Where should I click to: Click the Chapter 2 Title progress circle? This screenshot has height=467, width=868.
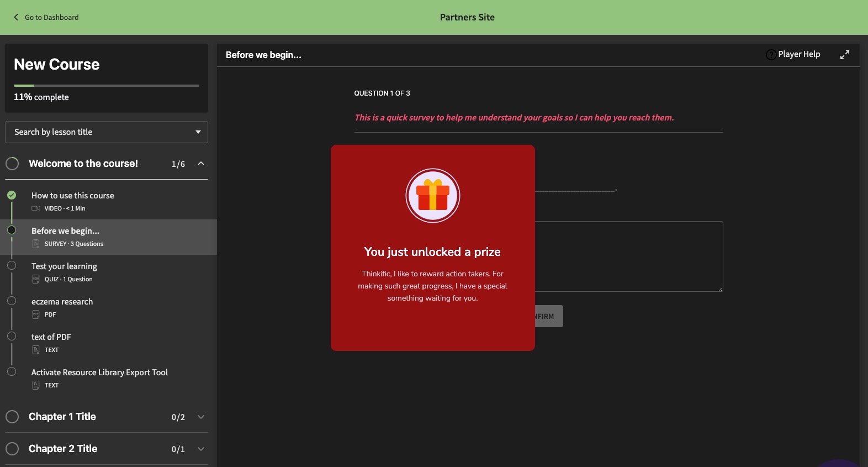point(12,449)
